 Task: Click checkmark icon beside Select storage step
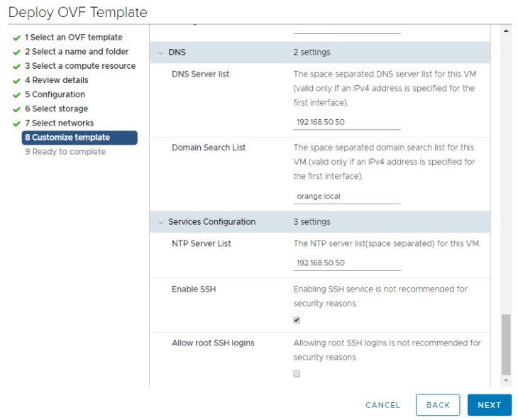pyautogui.click(x=16, y=109)
